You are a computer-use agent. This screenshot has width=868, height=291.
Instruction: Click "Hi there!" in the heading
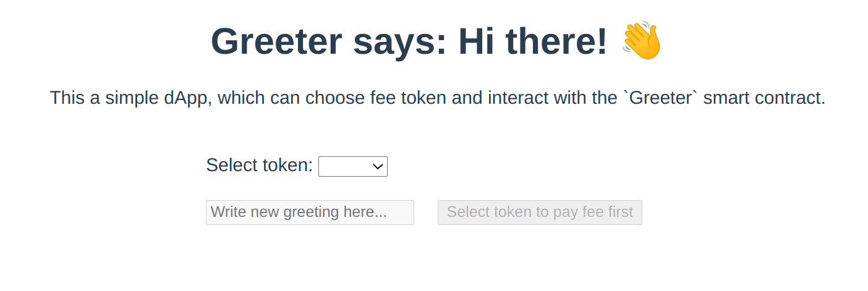[532, 42]
